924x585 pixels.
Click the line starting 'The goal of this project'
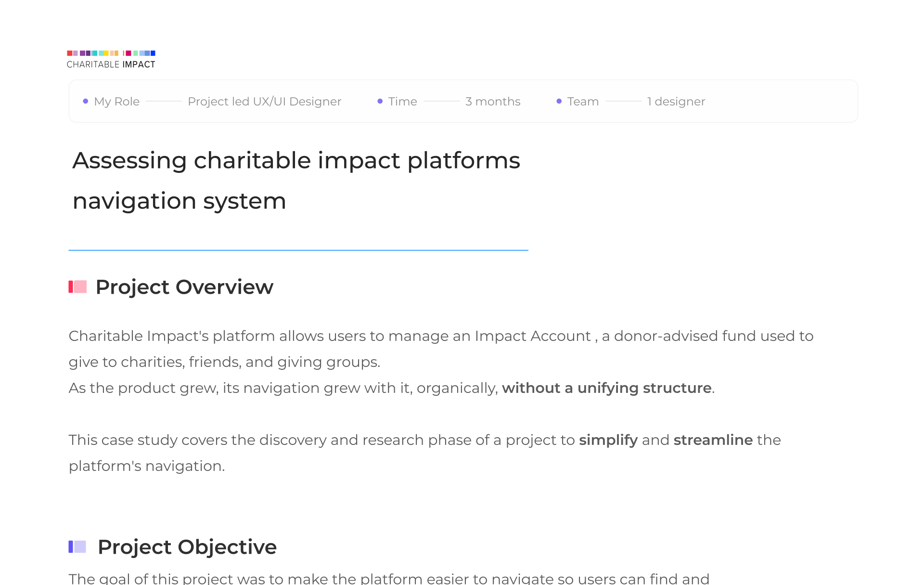[389, 578]
